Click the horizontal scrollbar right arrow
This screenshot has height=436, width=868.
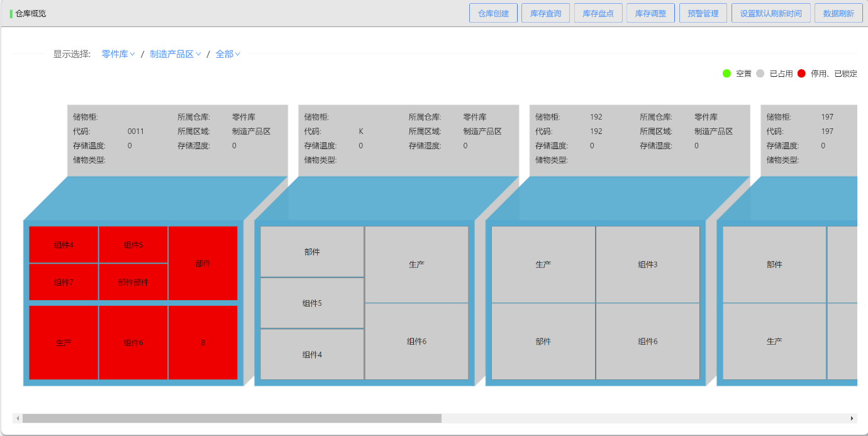click(852, 418)
